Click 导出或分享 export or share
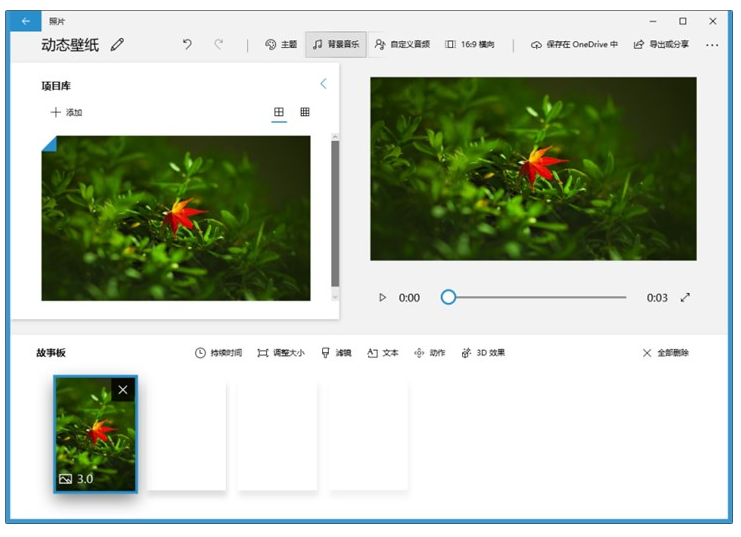 [x=661, y=44]
